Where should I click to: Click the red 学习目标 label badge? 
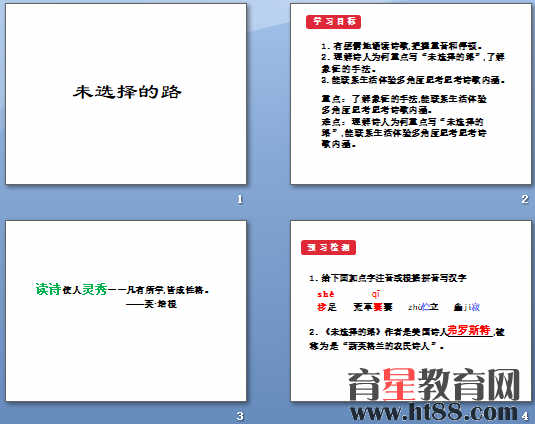tap(333, 22)
